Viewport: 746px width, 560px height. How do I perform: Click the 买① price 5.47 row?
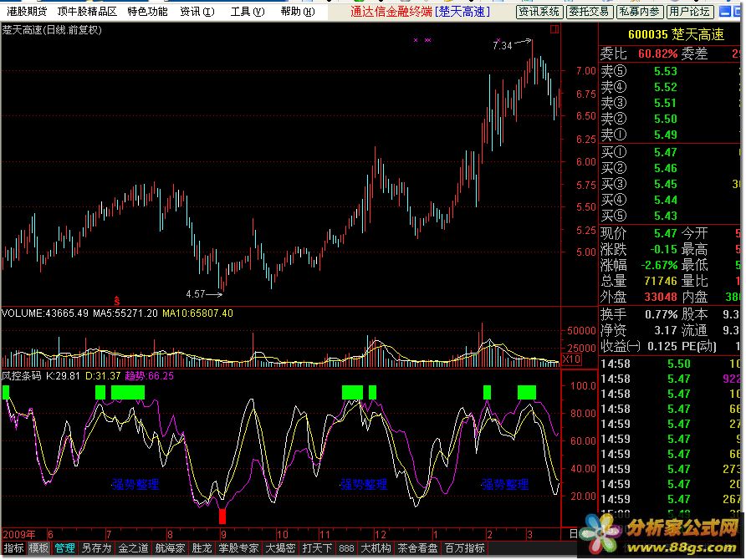coord(669,152)
